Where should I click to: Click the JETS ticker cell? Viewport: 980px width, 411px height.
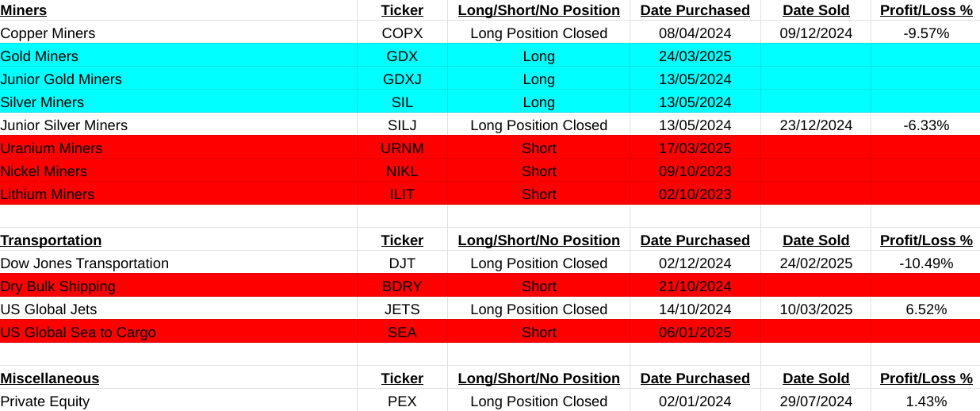402,309
